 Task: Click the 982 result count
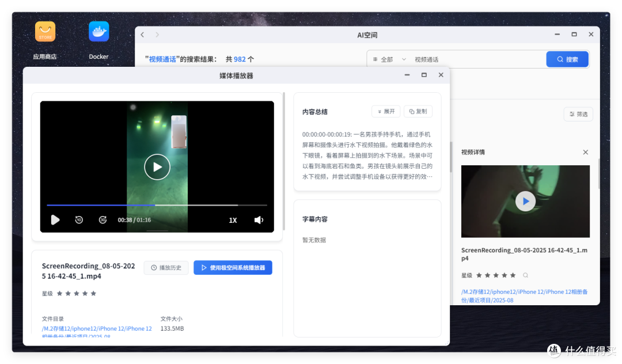(240, 59)
